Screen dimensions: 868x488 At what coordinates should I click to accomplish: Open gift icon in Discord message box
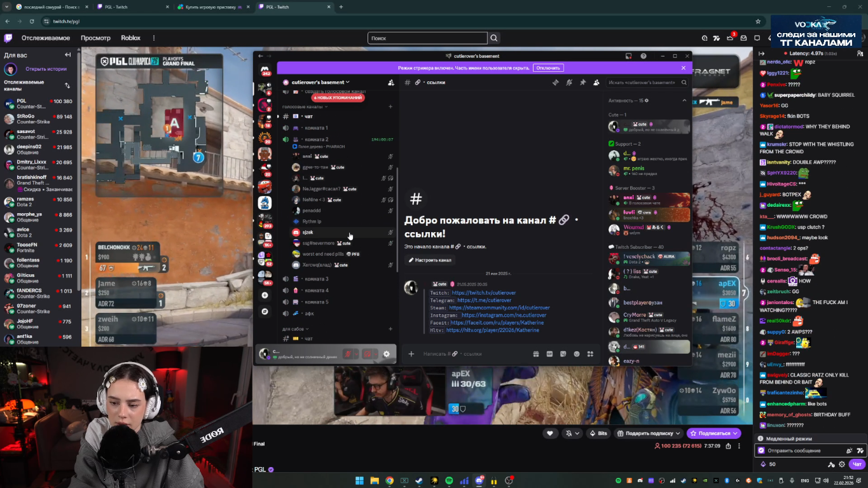(x=536, y=354)
